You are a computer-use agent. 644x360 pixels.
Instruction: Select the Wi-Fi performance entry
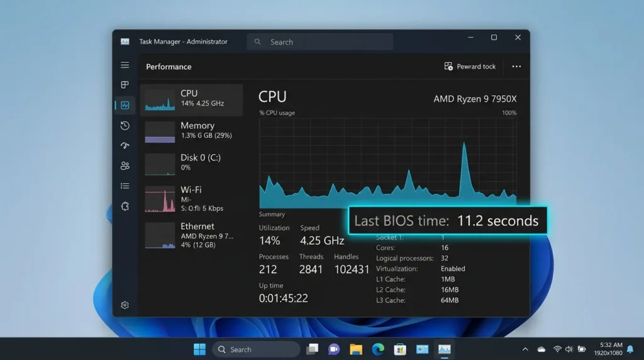[x=191, y=198]
